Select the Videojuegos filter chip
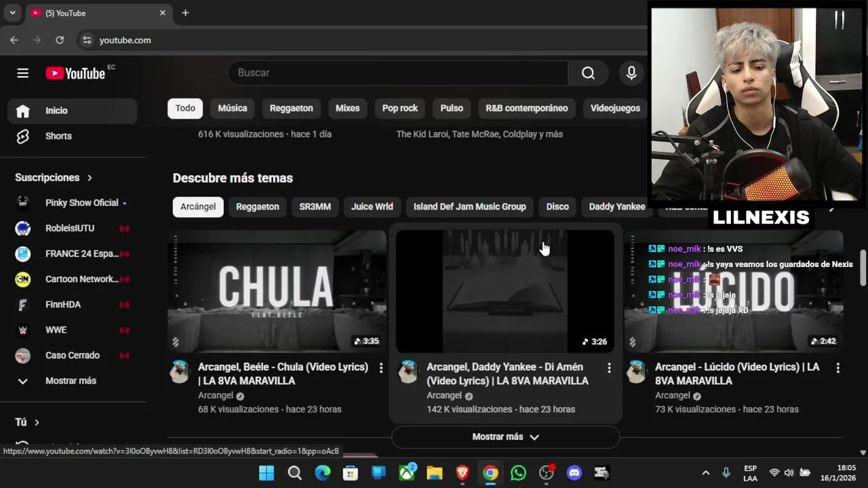Image resolution: width=868 pixels, height=488 pixels. [x=615, y=108]
